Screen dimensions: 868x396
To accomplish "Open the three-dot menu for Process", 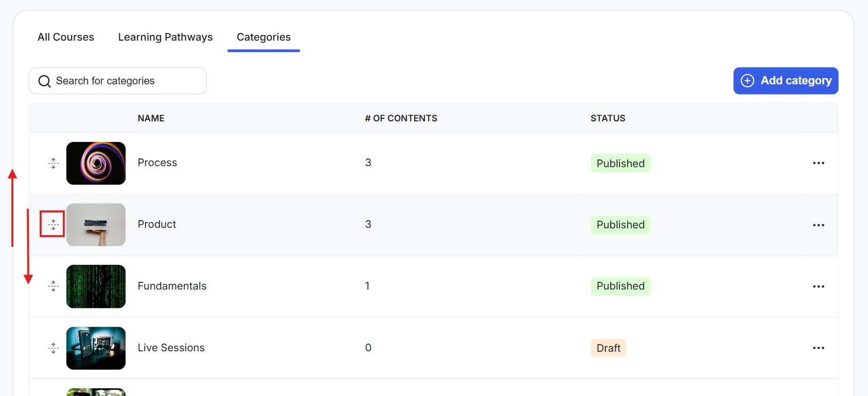I will [819, 163].
